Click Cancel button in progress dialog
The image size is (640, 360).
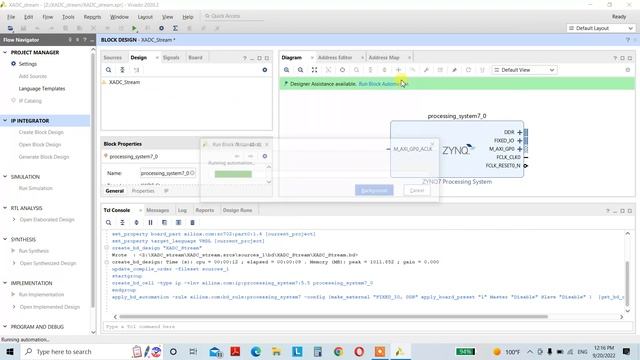(x=417, y=191)
